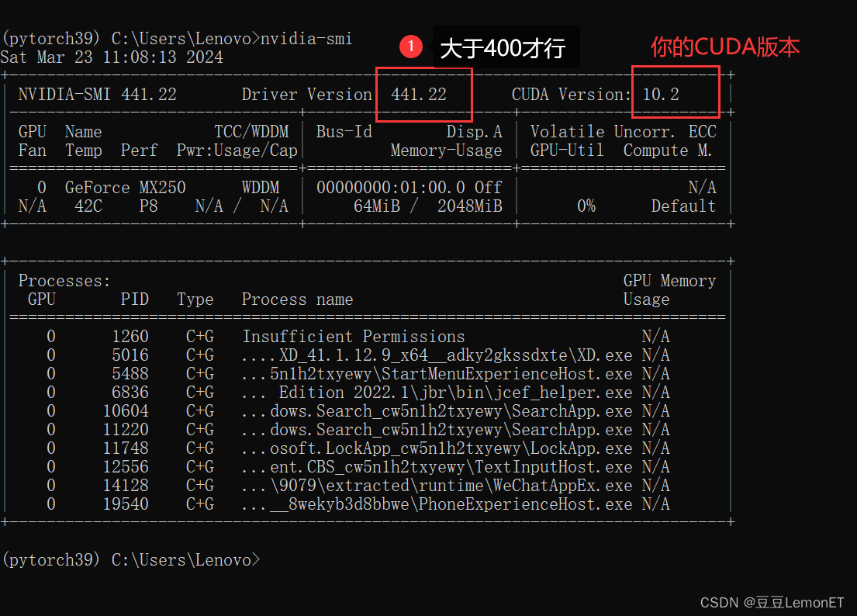Click the 'Driver Version' label
857x616 pixels.
(x=306, y=95)
